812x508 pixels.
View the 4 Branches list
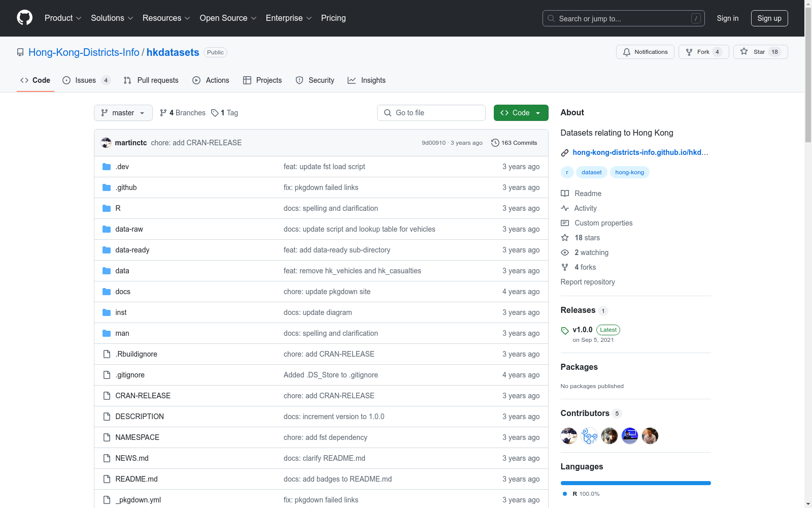pyautogui.click(x=183, y=113)
